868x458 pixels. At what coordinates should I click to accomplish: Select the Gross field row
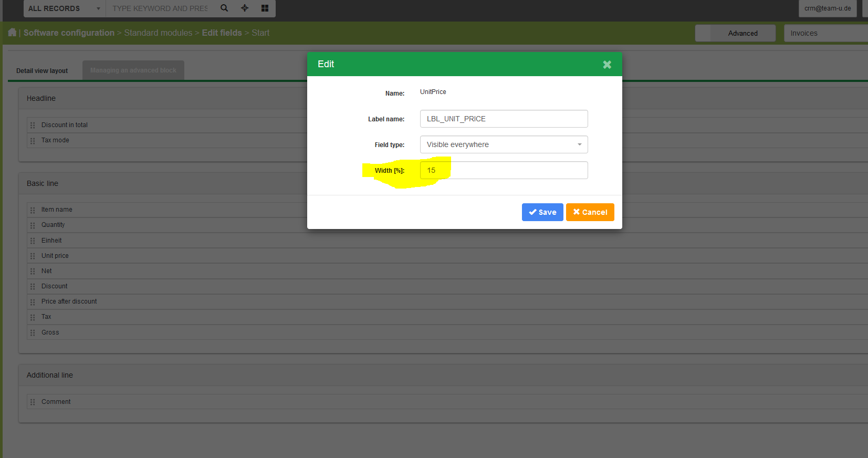click(x=447, y=332)
